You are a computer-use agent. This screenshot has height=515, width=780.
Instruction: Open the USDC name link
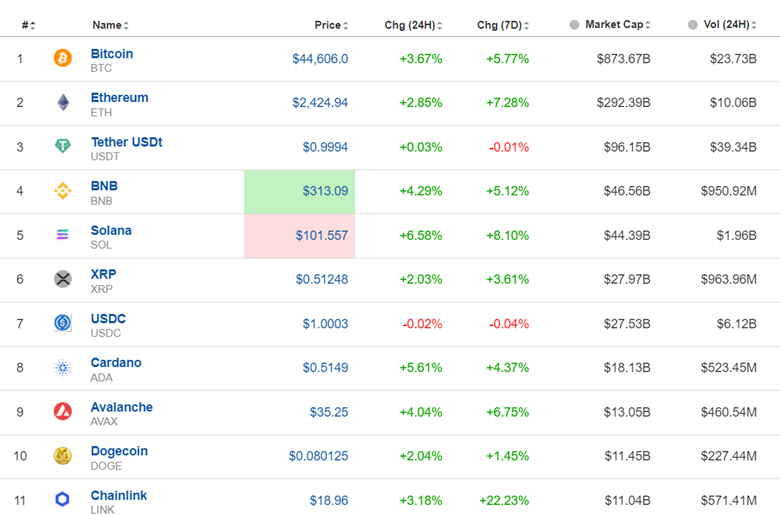tap(108, 318)
